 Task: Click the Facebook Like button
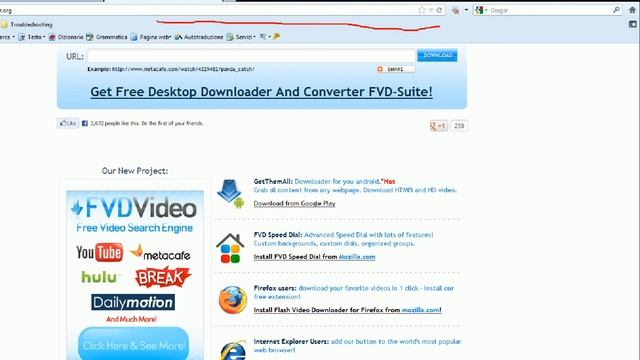[68, 123]
